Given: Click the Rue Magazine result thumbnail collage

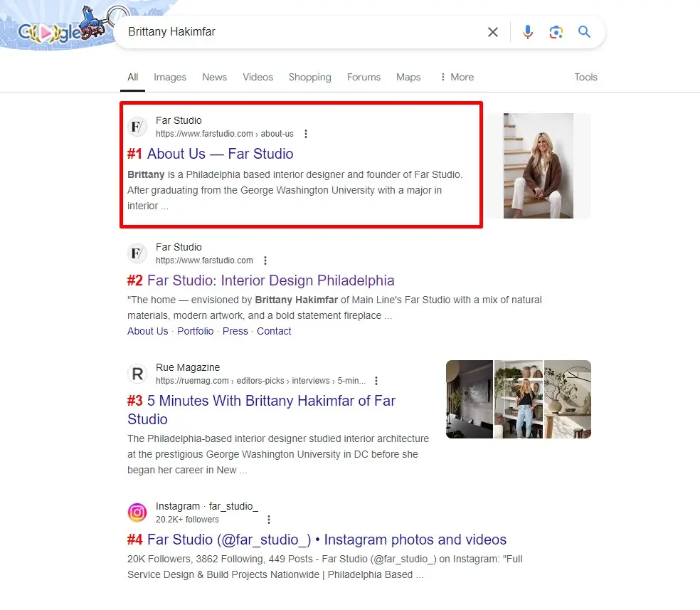Looking at the screenshot, I should (x=518, y=399).
